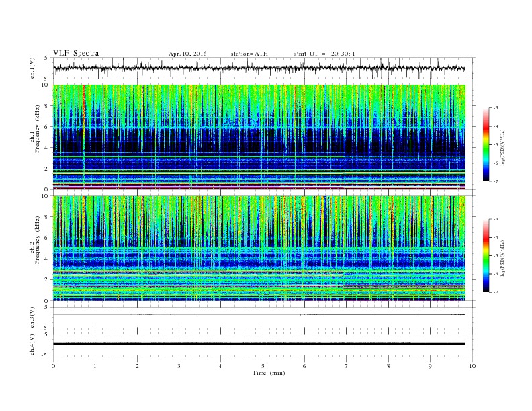
Task: Click the ch.3 waveform trace
Action: click(259, 315)
